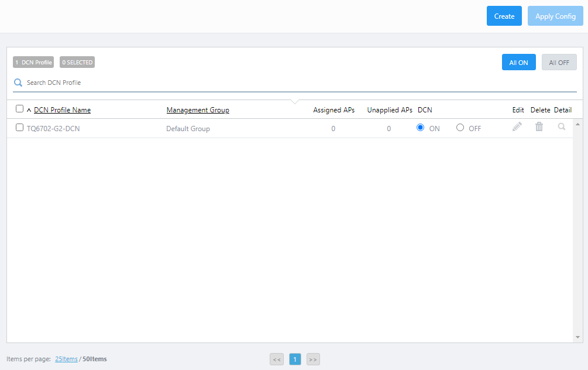Click the sort arrow beside DCN Profile Name
Screen dimensions: 588x370
pyautogui.click(x=29, y=110)
